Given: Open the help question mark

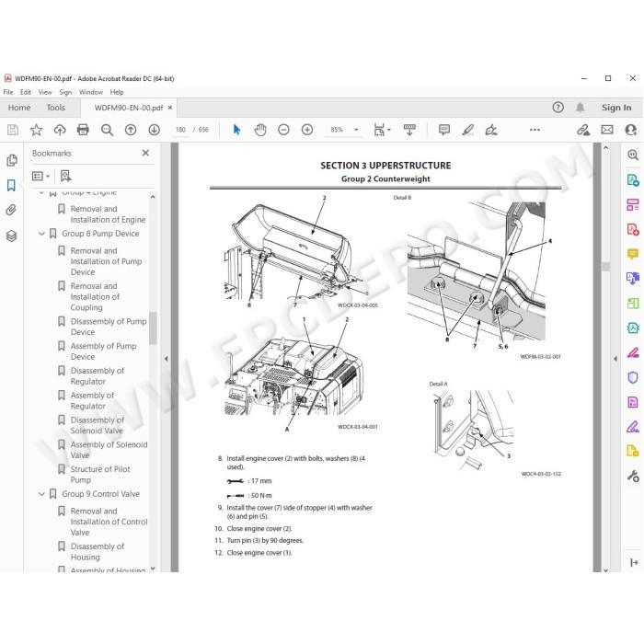Looking at the screenshot, I should tap(558, 108).
